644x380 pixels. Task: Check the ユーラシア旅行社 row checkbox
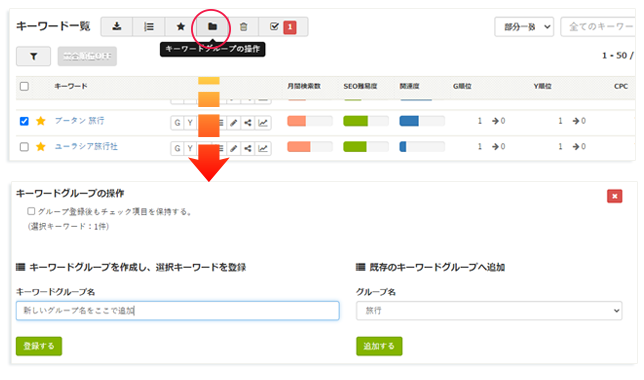[x=24, y=147]
